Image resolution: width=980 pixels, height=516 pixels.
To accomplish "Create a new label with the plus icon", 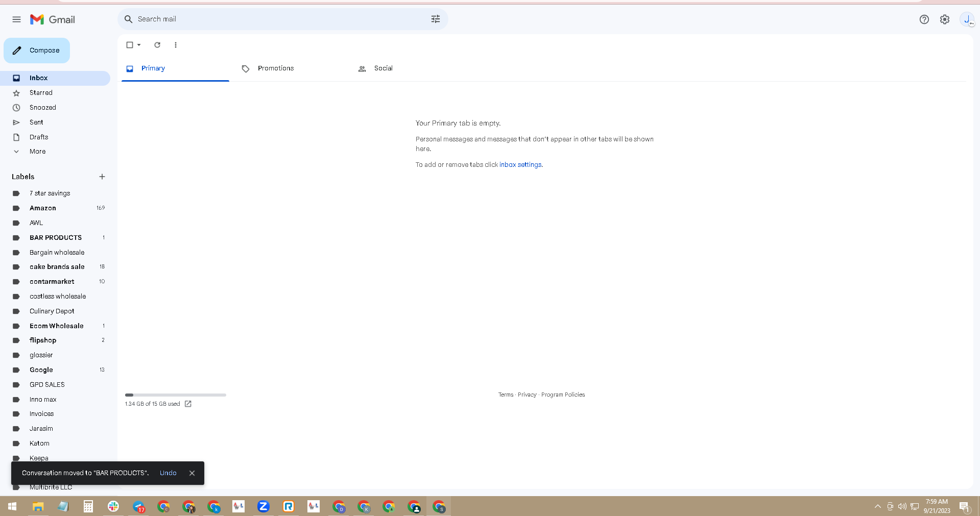I will pos(102,177).
